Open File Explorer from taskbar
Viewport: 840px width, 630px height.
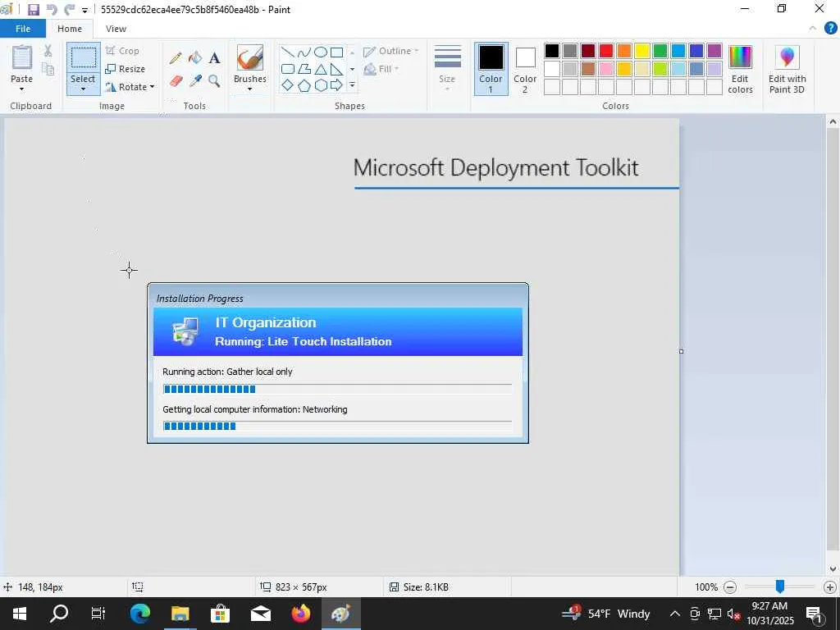(x=180, y=614)
